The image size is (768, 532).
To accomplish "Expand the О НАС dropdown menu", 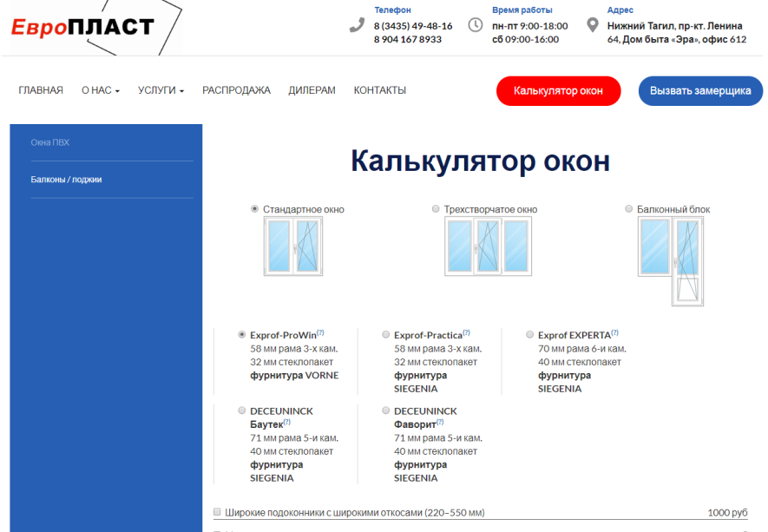I will click(100, 90).
